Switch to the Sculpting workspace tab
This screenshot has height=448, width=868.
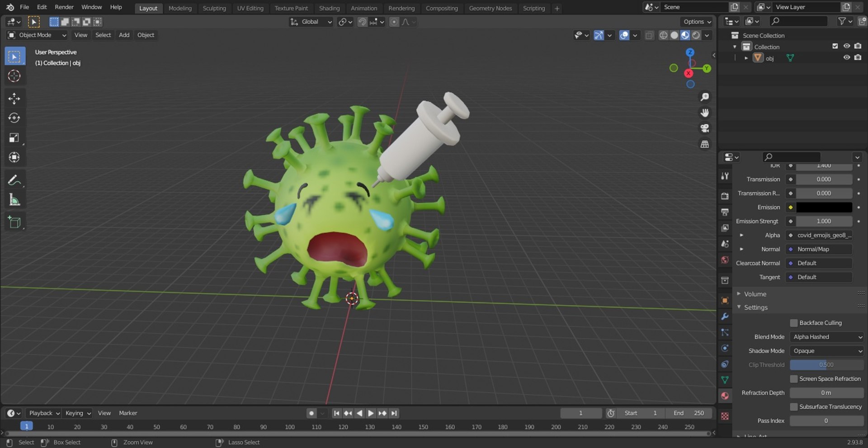point(214,8)
